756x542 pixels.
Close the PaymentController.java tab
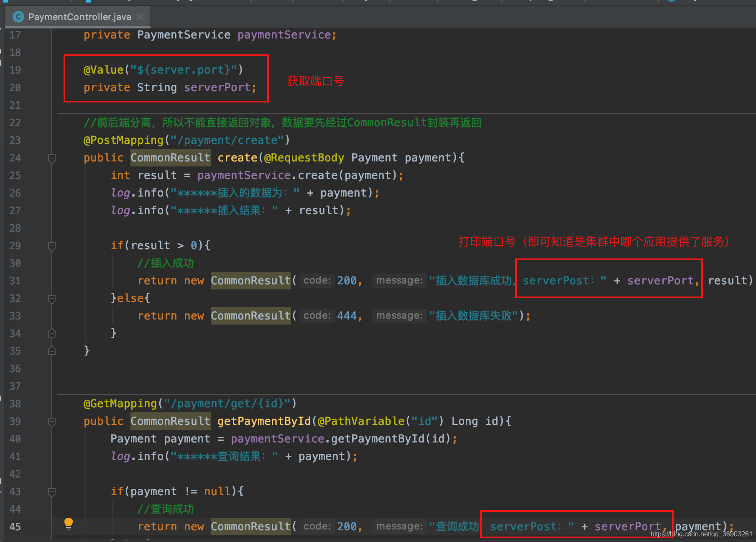(140, 17)
